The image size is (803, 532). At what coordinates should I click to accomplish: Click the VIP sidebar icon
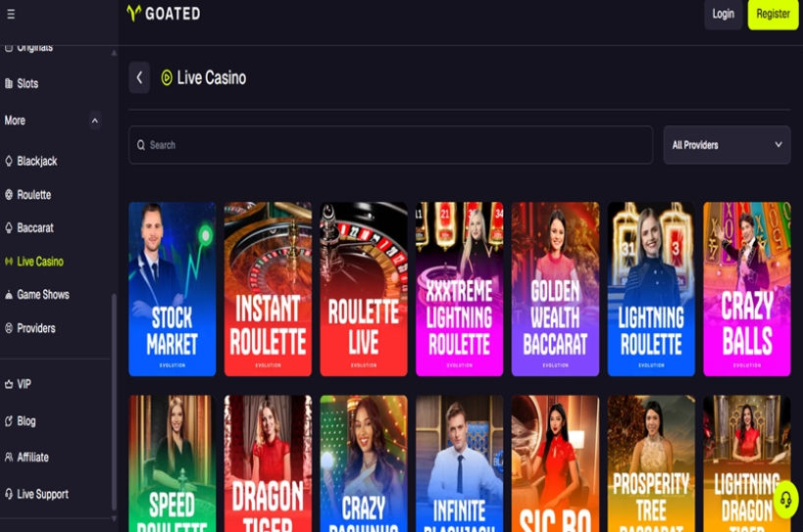click(x=9, y=384)
